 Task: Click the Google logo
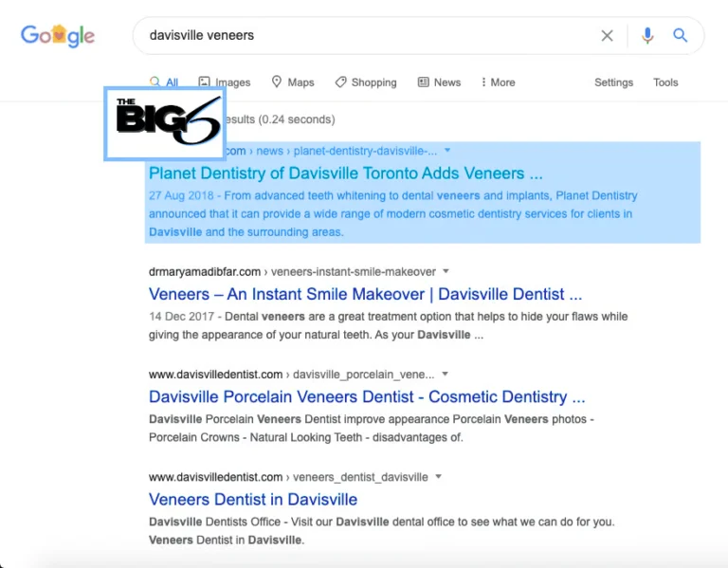pyautogui.click(x=58, y=36)
